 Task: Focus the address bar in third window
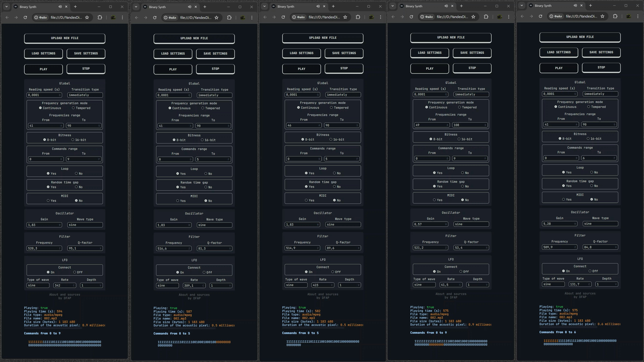coord(324,17)
